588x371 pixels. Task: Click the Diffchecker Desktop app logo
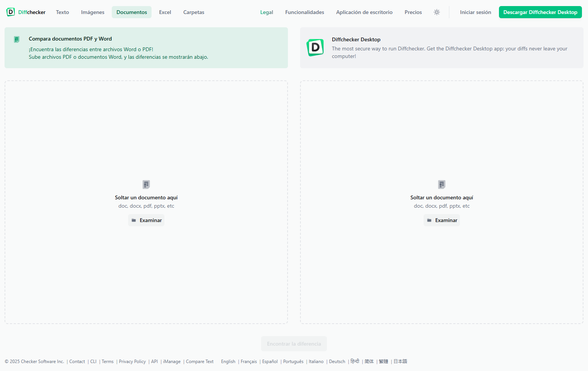[315, 48]
